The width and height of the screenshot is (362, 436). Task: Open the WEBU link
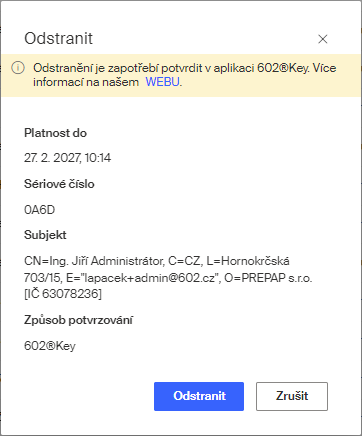point(163,82)
